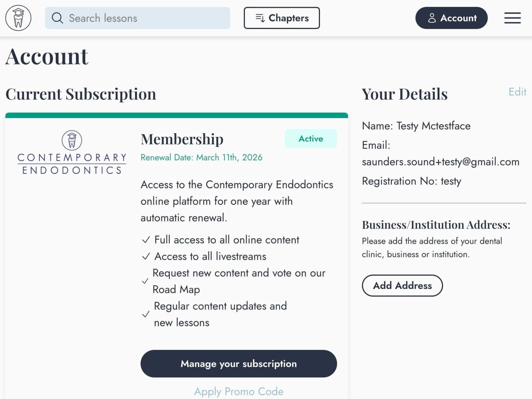Viewport: 532px width, 399px height.
Task: Click the magnifying glass search icon
Action: pos(57,18)
